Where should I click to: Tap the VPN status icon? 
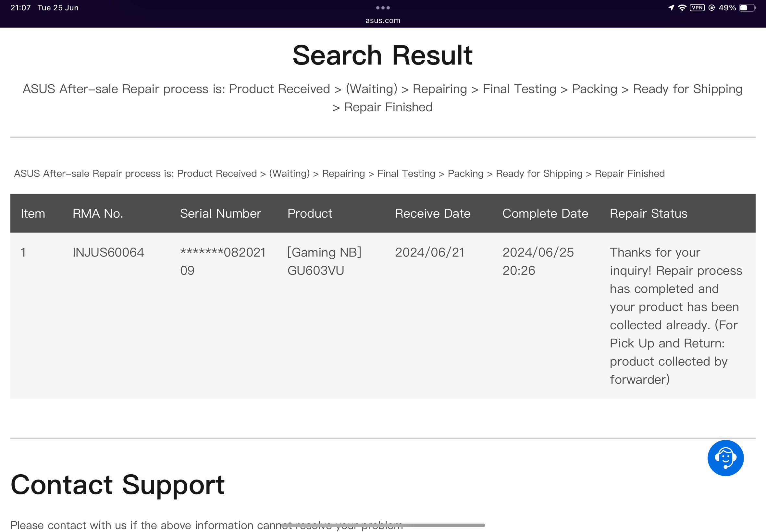[697, 8]
